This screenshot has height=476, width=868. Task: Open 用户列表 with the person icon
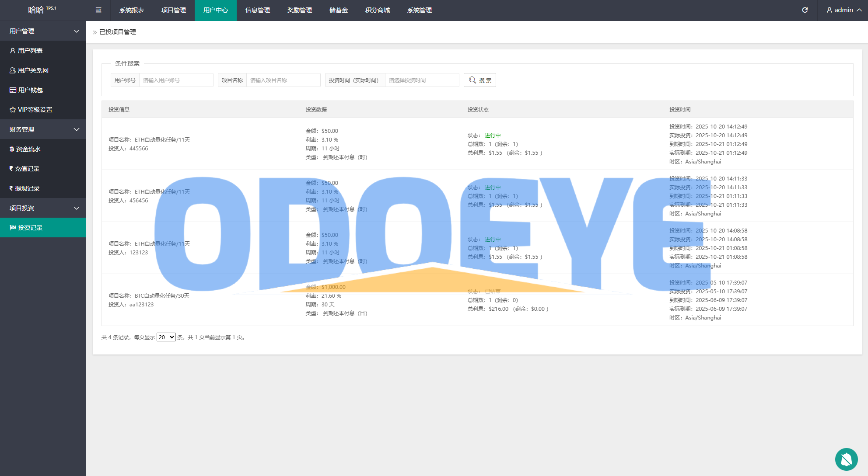[x=30, y=51]
